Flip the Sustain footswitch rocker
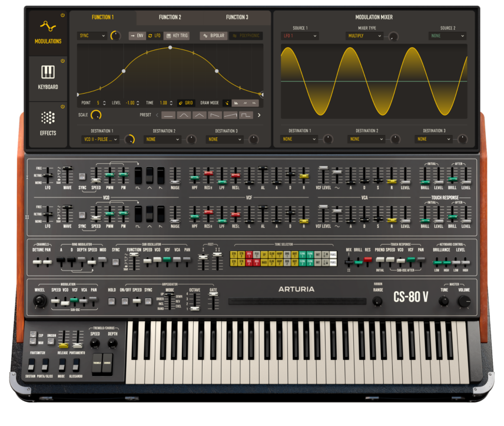Viewport: 504px width, 426px height. click(31, 365)
